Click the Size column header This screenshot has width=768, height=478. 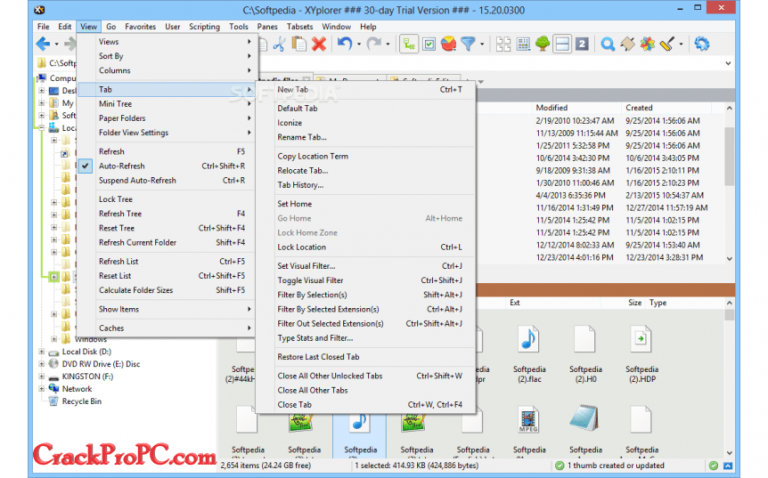point(635,303)
